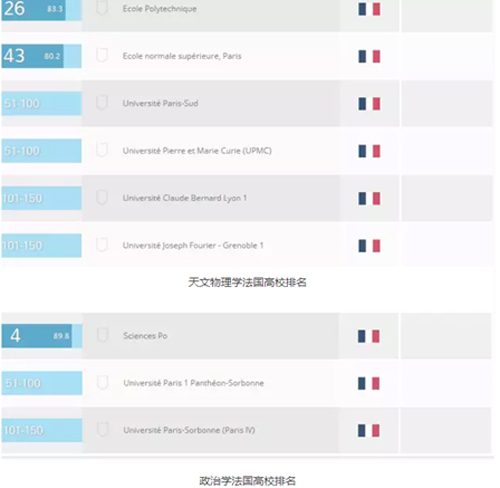Click the French flag in Ecole Polytechnique row
The width and height of the screenshot is (500, 488).
click(369, 9)
